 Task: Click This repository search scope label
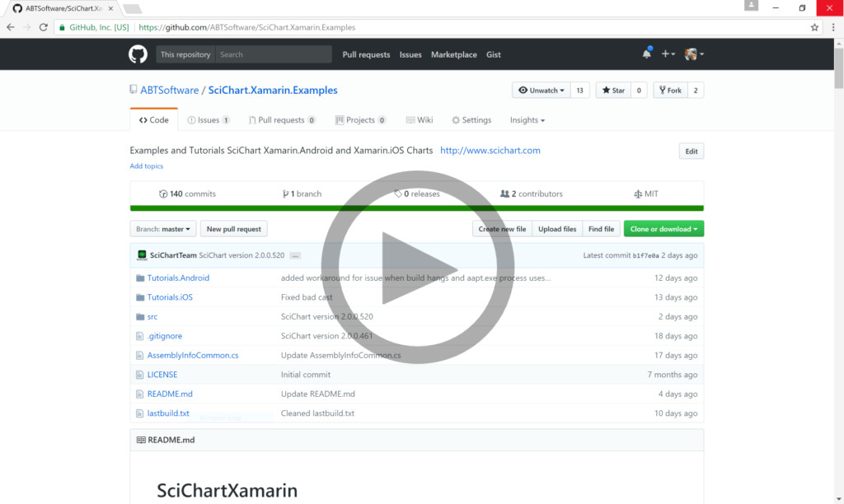(x=185, y=54)
